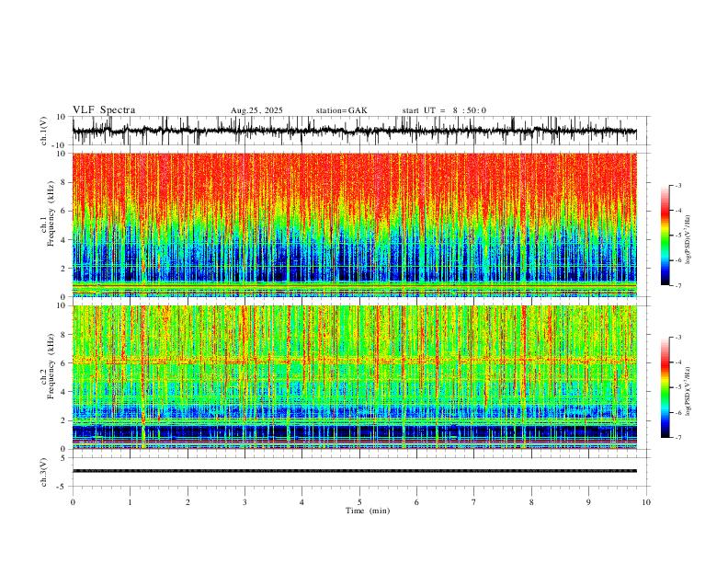Click the "VLF Spectra" plot title
Image resolution: width=728 pixels, height=563 pixels.
(104, 110)
